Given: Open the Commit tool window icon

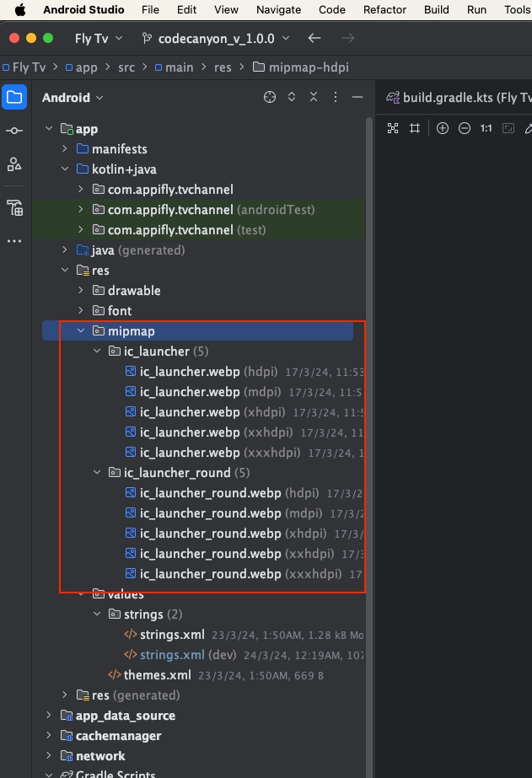Looking at the screenshot, I should point(14,131).
